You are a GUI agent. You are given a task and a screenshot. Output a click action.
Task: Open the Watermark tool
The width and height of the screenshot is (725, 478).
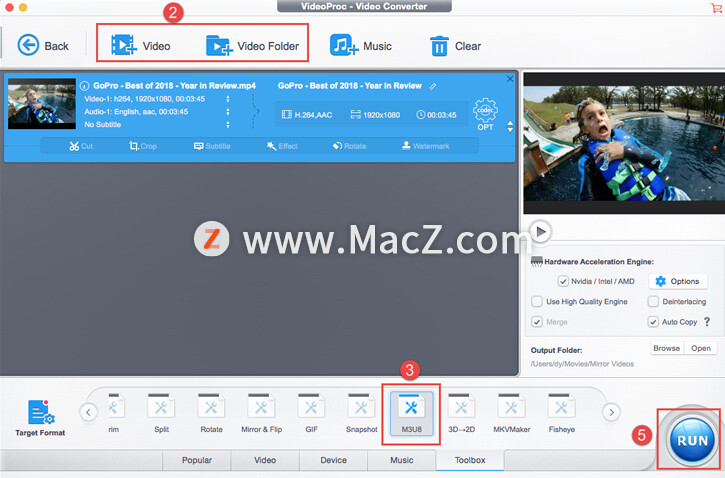coord(425,146)
